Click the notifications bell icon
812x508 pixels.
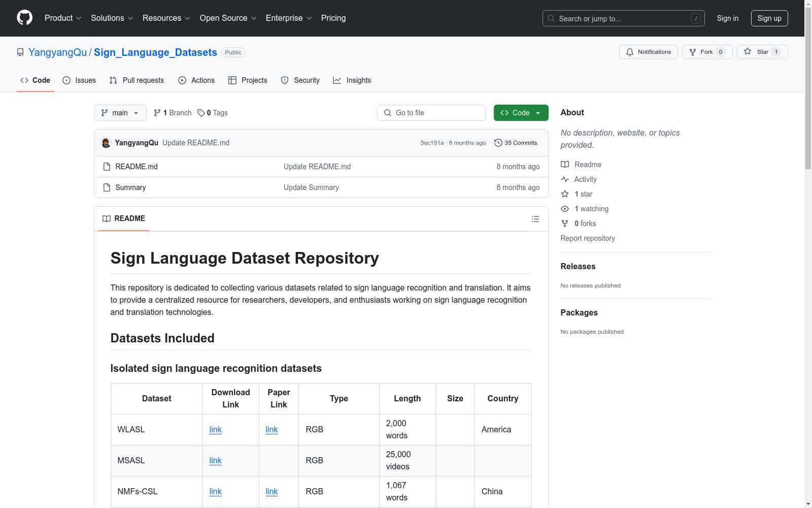(630, 52)
